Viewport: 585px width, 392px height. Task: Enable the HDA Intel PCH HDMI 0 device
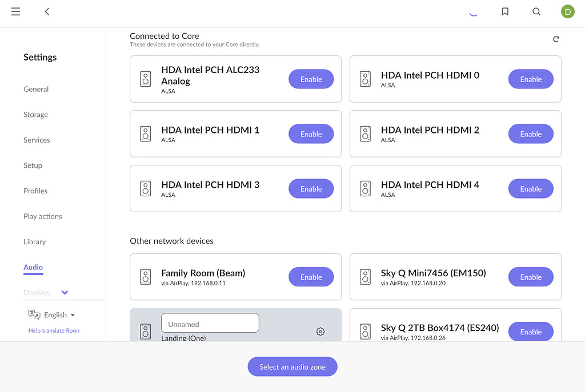(531, 79)
